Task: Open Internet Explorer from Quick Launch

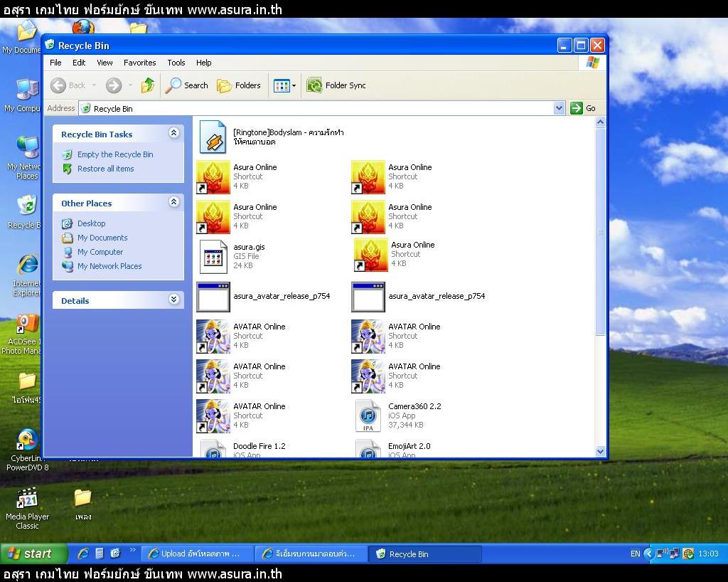Action: [84, 554]
